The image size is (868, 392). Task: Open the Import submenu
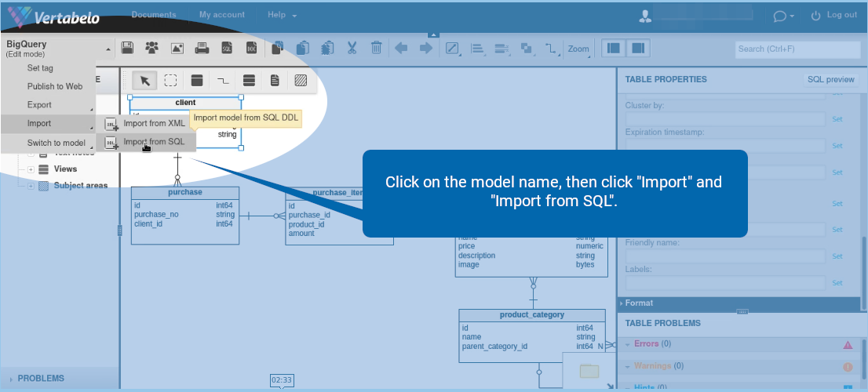48,124
